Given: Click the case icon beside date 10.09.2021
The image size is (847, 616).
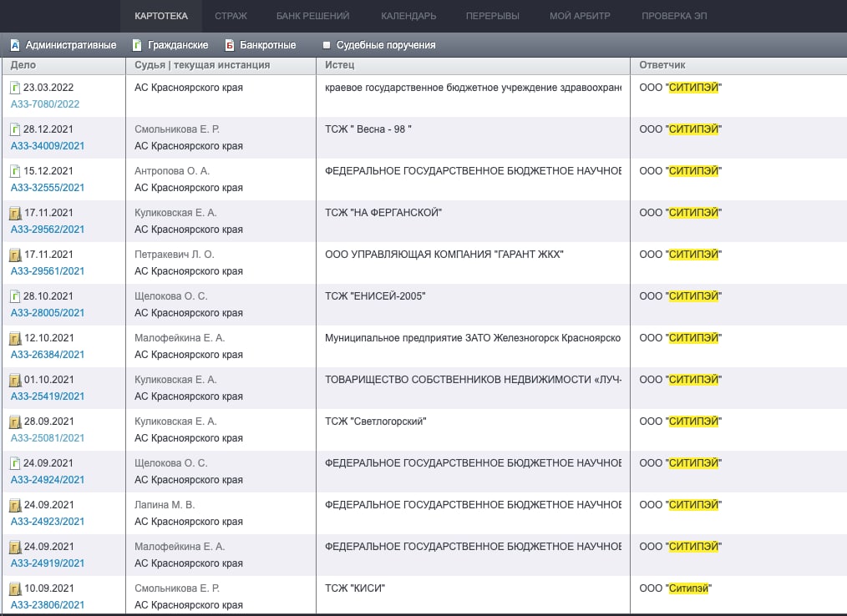Looking at the screenshot, I should (x=15, y=588).
